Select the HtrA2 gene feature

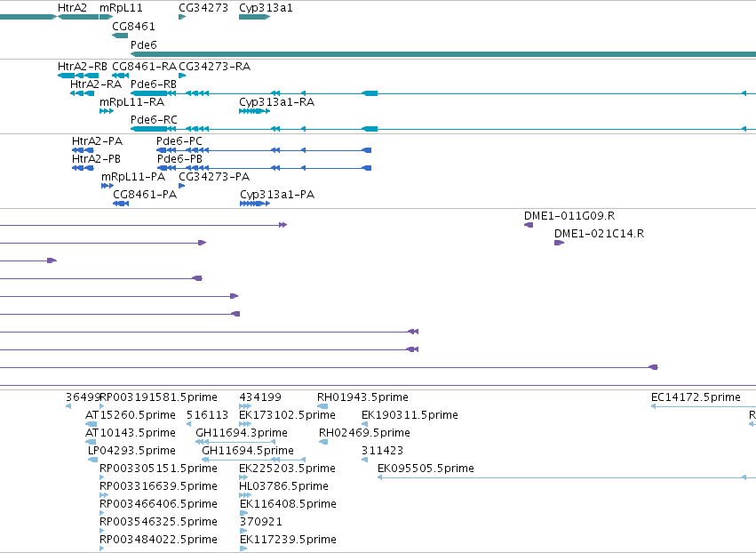(x=78, y=17)
